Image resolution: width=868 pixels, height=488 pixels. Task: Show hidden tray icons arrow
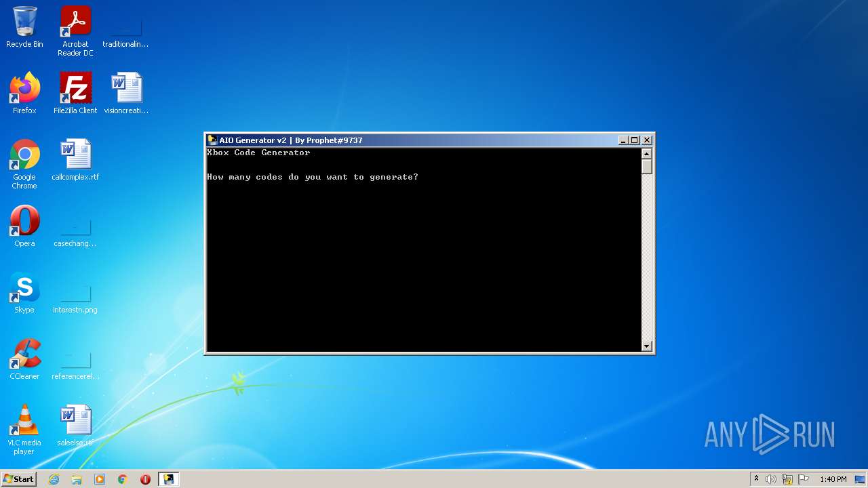[756, 479]
